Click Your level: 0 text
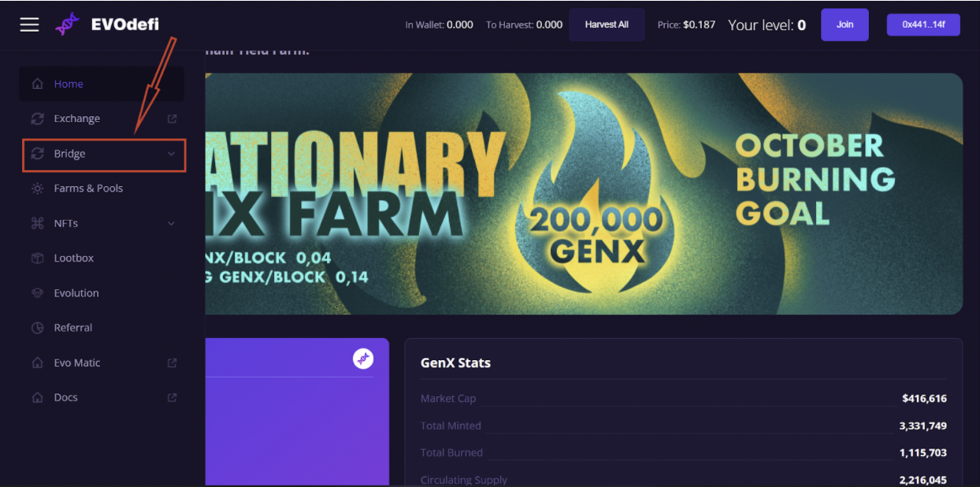This screenshot has width=980, height=487. click(767, 24)
